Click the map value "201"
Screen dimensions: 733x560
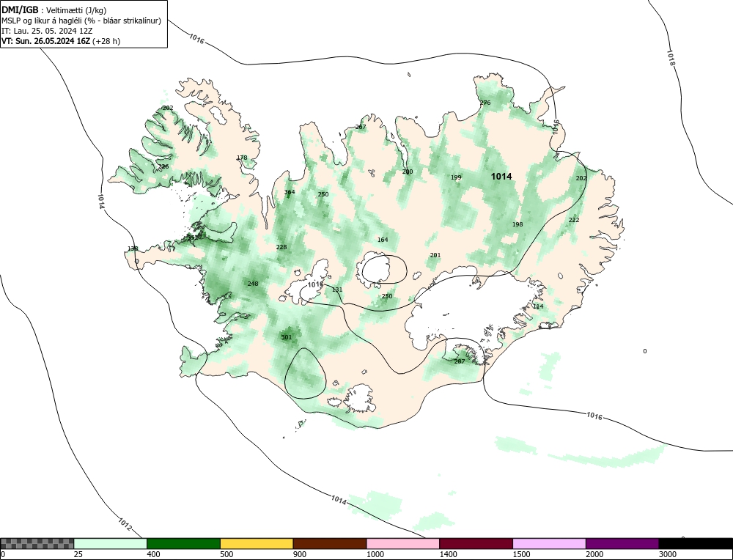point(435,255)
